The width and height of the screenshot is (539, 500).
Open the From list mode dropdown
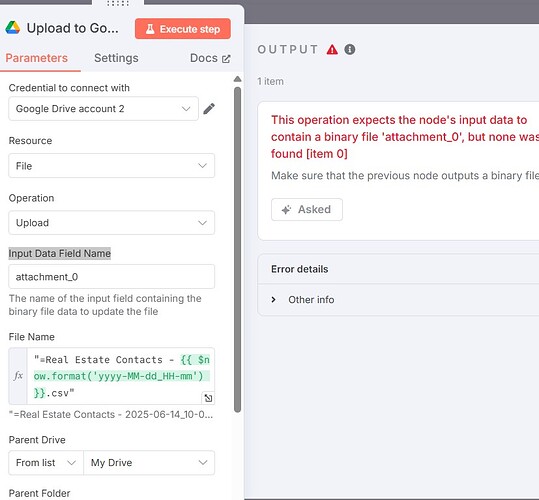tap(46, 463)
